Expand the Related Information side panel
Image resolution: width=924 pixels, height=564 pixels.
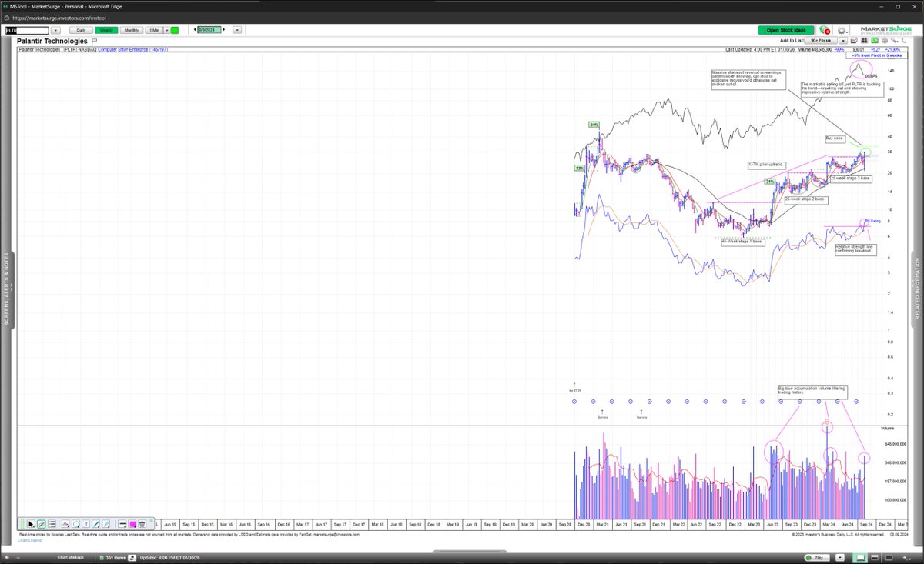pyautogui.click(x=917, y=289)
